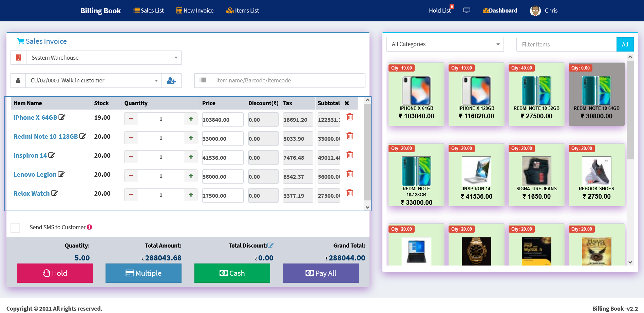Edit the Relox Watch item details
The height and width of the screenshot is (313, 644).
click(54, 193)
